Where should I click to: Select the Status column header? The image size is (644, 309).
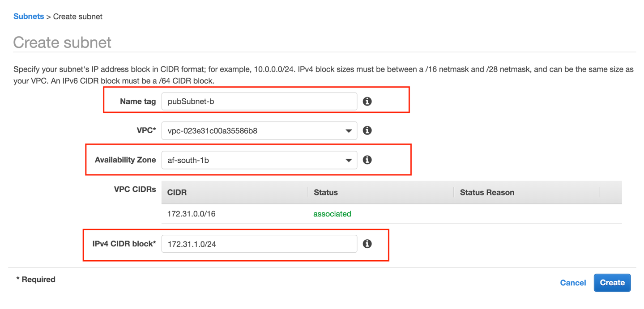click(326, 192)
